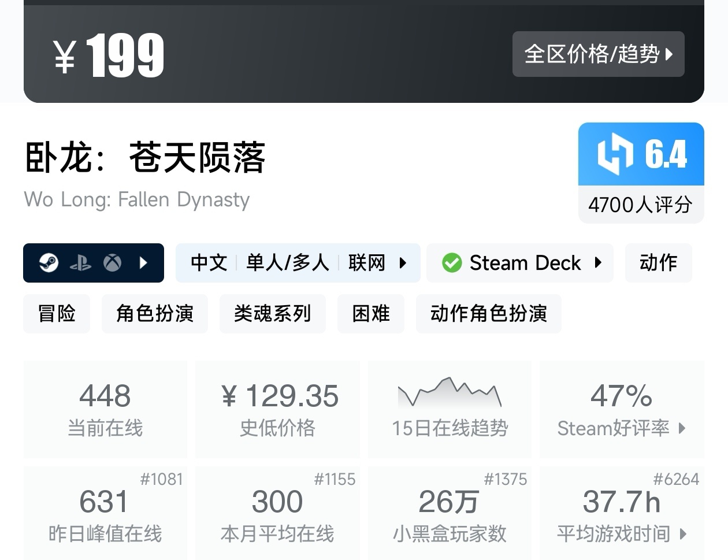Open the 15日在线趋势 trend chart

pyautogui.click(x=450, y=409)
